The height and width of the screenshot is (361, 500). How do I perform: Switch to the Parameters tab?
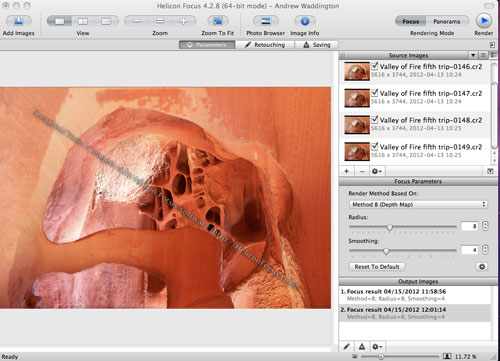pyautogui.click(x=207, y=45)
